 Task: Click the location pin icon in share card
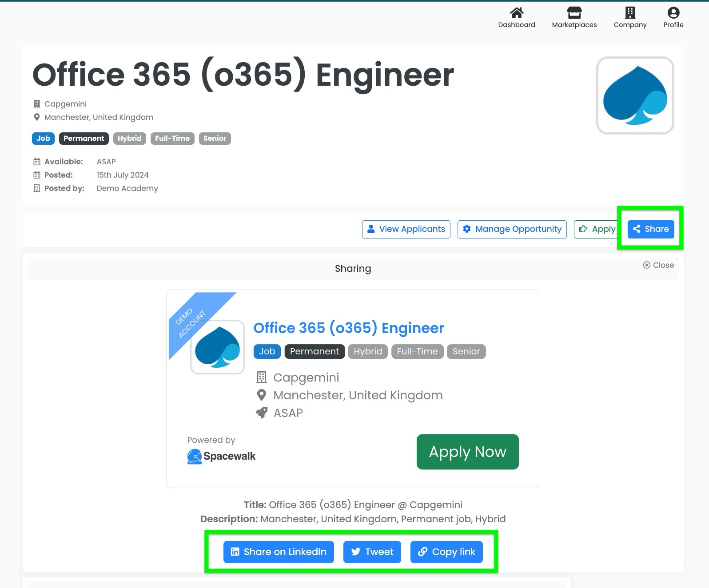point(262,395)
